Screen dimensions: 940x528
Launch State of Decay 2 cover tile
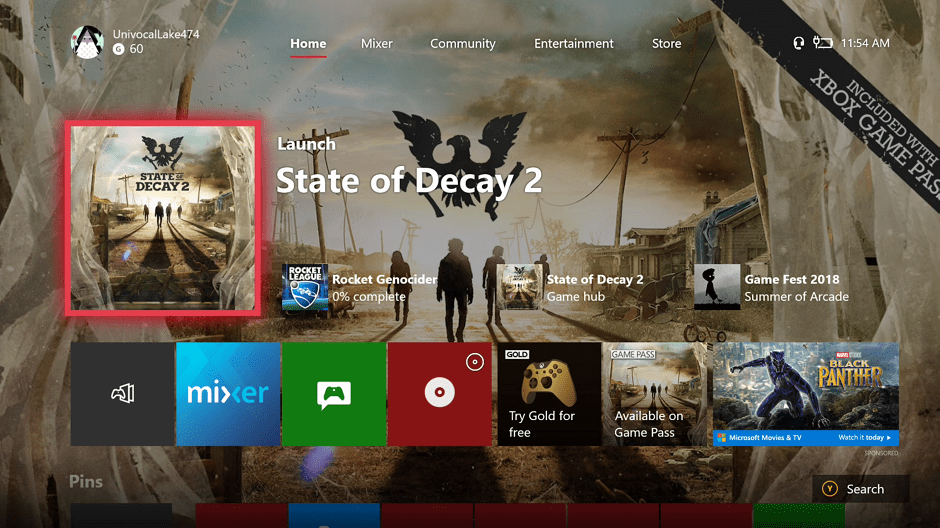164,219
